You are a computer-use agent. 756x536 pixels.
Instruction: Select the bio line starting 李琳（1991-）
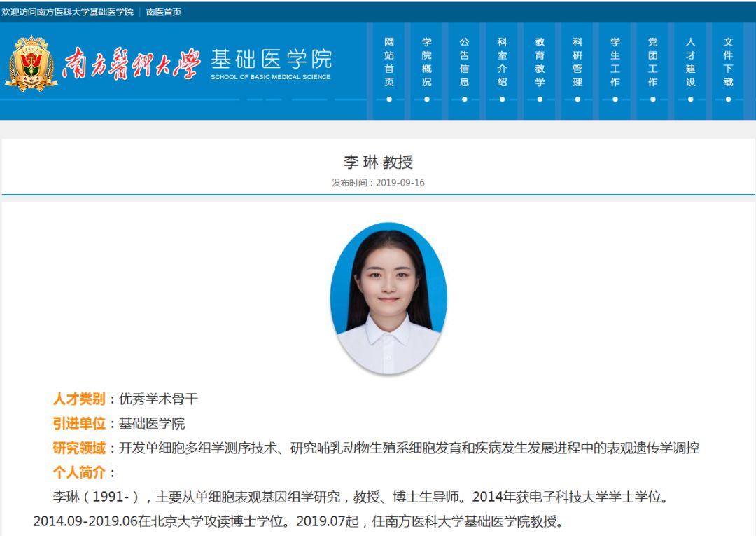pos(362,497)
